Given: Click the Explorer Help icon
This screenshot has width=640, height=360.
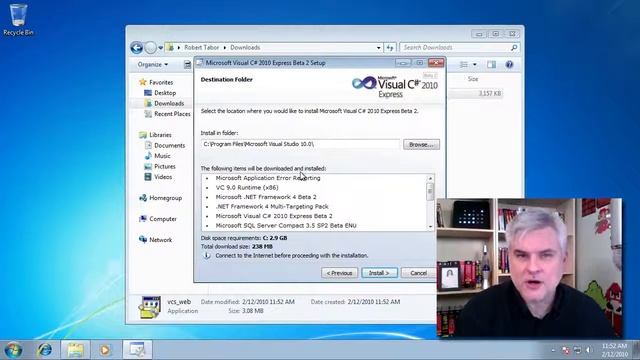Looking at the screenshot, I should point(509,64).
